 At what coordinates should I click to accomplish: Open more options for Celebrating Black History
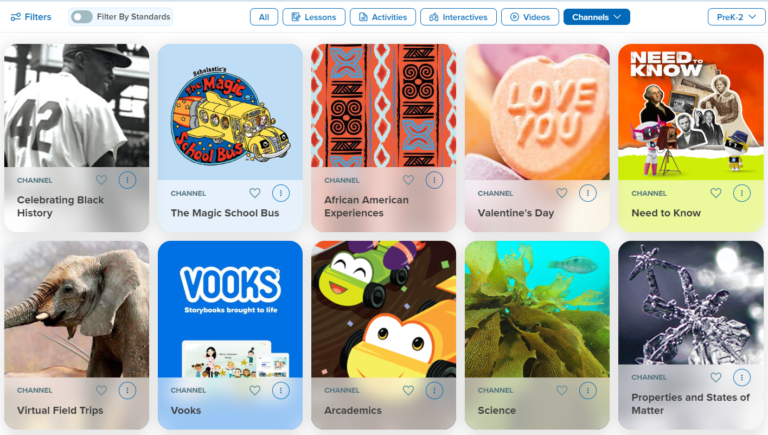127,180
